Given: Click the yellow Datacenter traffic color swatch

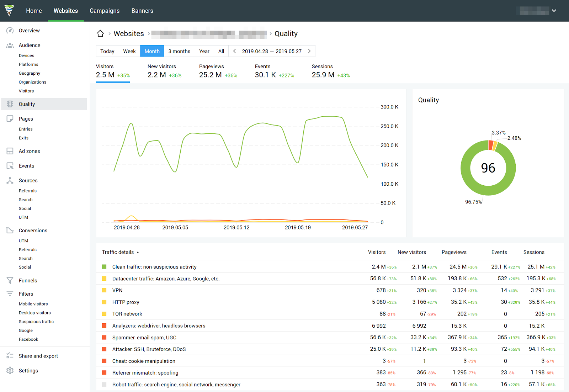Looking at the screenshot, I should (x=104, y=279).
